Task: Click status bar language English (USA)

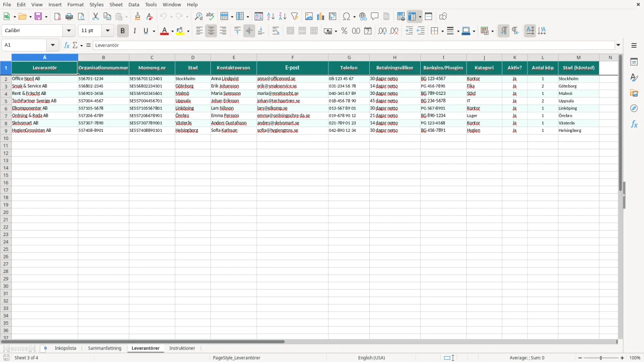Action: click(371, 358)
